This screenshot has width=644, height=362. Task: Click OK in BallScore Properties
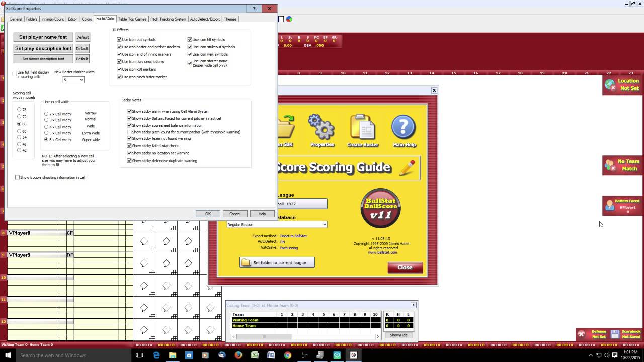(208, 214)
